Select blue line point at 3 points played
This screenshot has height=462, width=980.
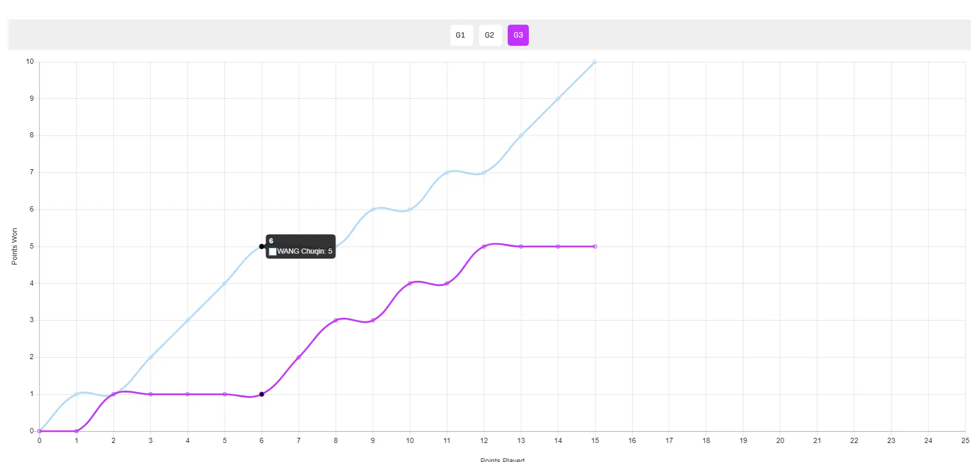pyautogui.click(x=151, y=357)
